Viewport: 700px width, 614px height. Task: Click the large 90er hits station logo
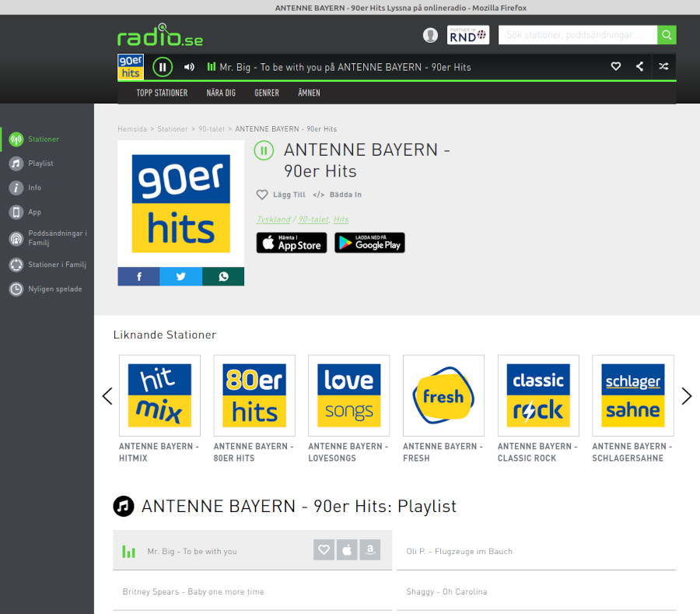180,204
